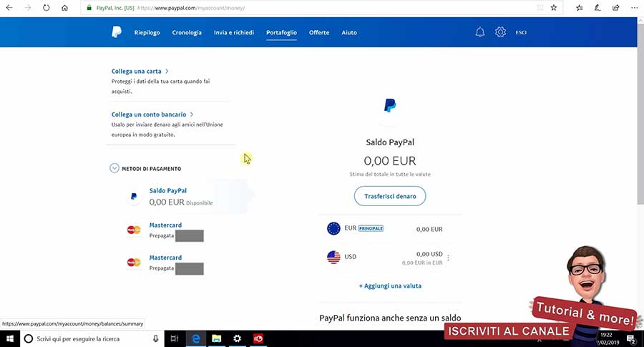Screen dimensions: 644x347
Task: Click the red recorder taskbar icon
Action: point(258,339)
